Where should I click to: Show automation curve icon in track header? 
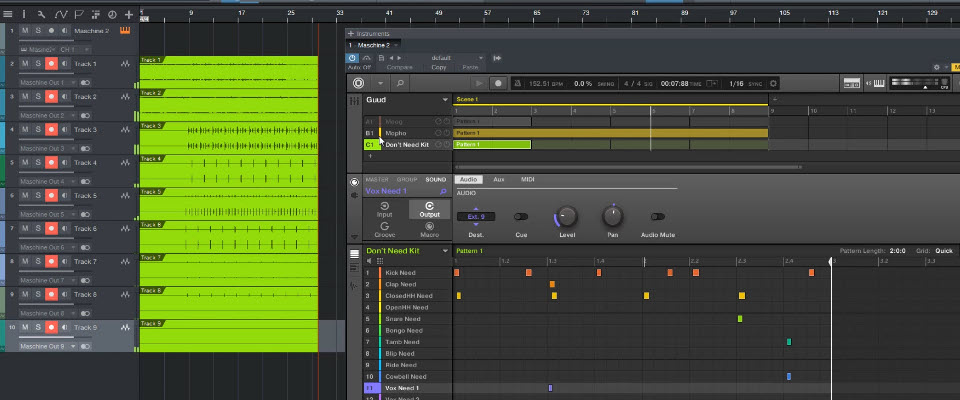click(x=61, y=14)
